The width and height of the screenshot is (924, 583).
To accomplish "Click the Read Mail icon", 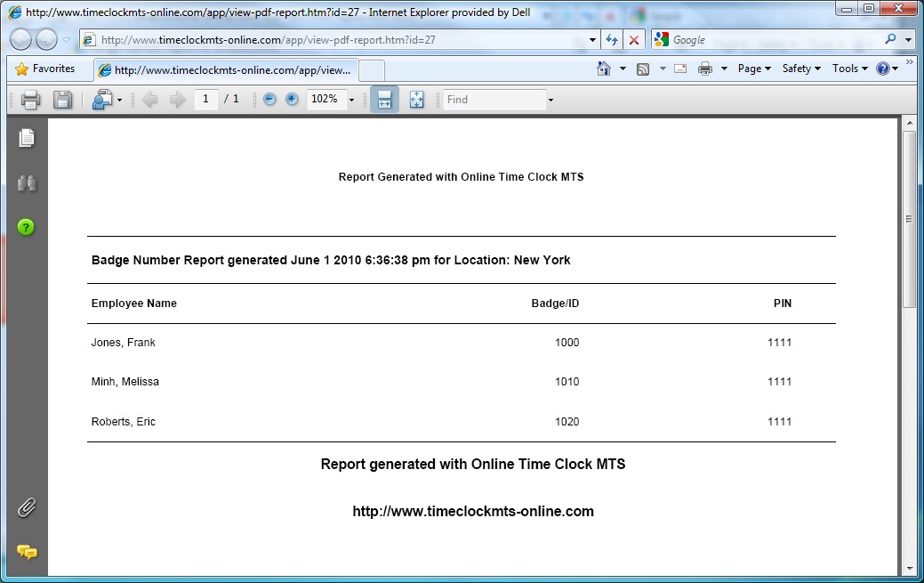I will tap(680, 69).
